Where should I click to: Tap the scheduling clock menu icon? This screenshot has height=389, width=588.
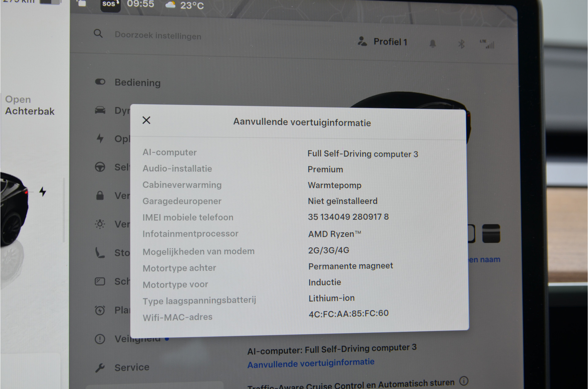point(100,310)
